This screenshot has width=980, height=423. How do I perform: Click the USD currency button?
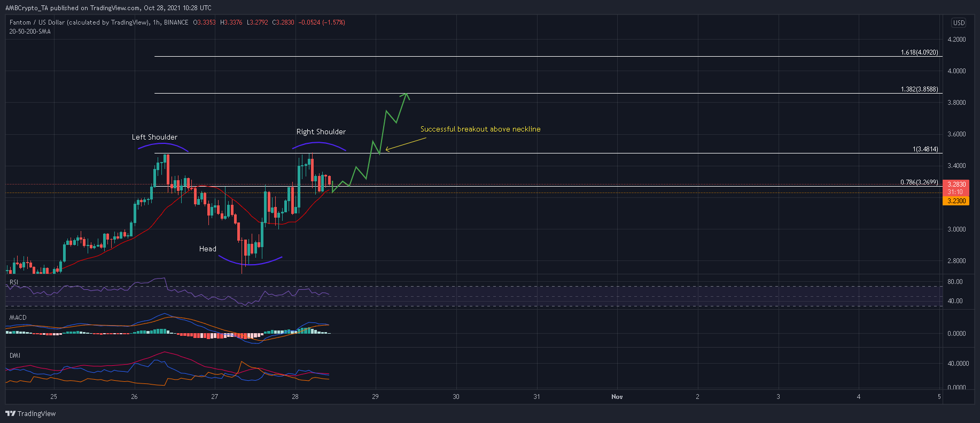[x=959, y=22]
